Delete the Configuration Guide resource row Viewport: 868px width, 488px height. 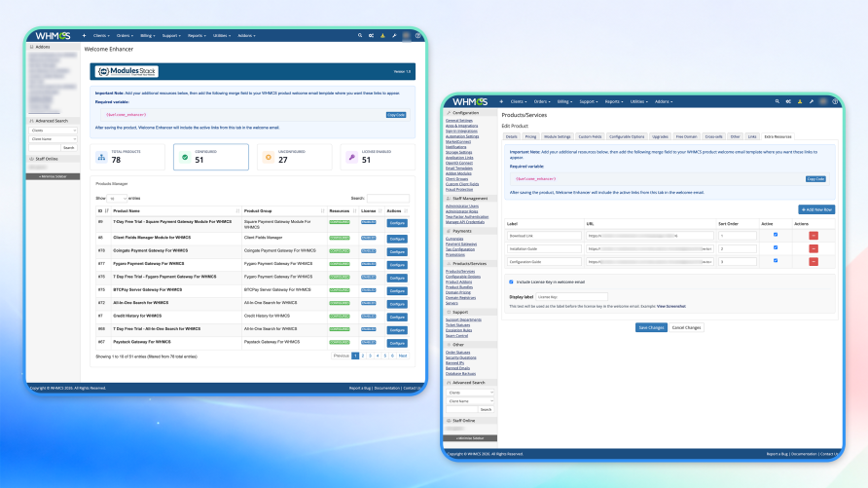click(814, 261)
